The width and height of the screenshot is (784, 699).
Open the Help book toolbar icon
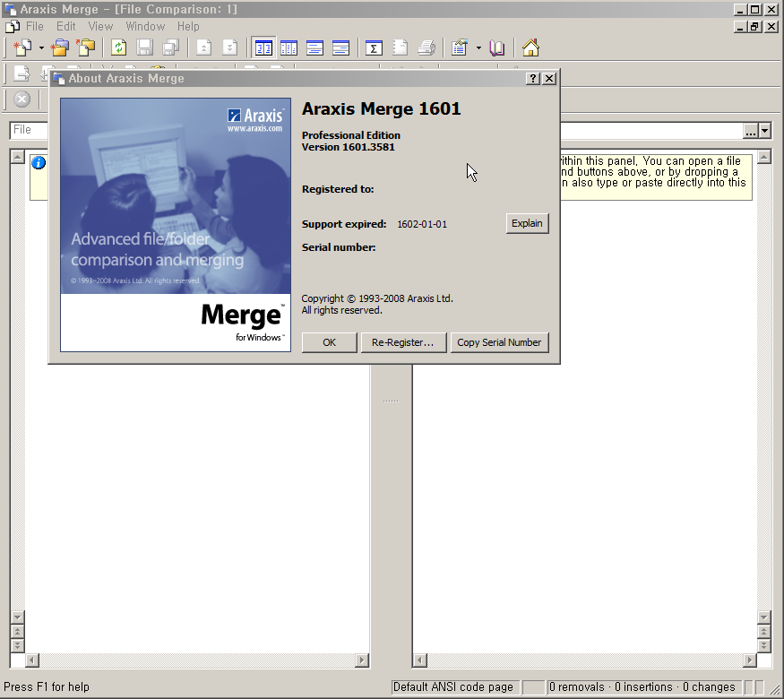click(497, 48)
